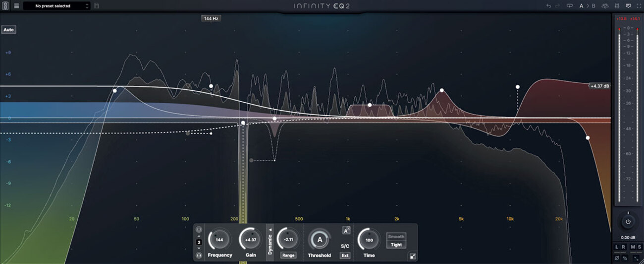Toggle the Auto gain button
The width and height of the screenshot is (644, 264).
(8, 30)
